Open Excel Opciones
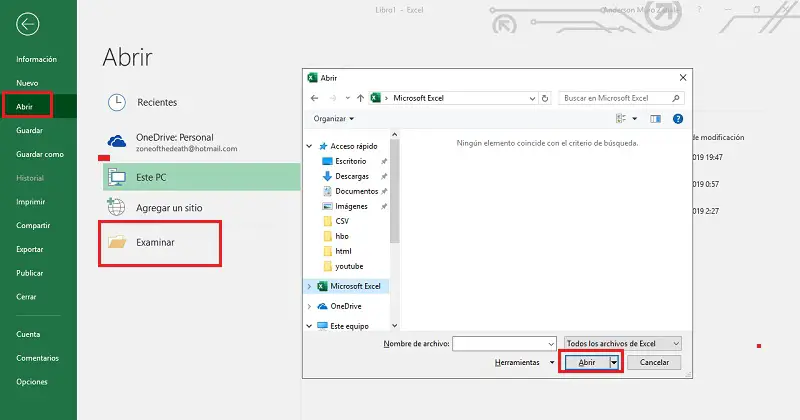The height and width of the screenshot is (420, 800). [x=32, y=382]
